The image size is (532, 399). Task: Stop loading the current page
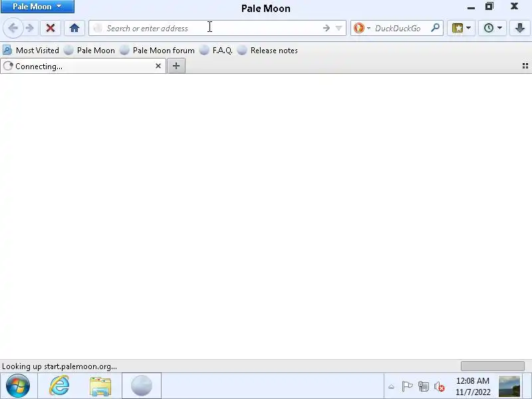pyautogui.click(x=51, y=28)
